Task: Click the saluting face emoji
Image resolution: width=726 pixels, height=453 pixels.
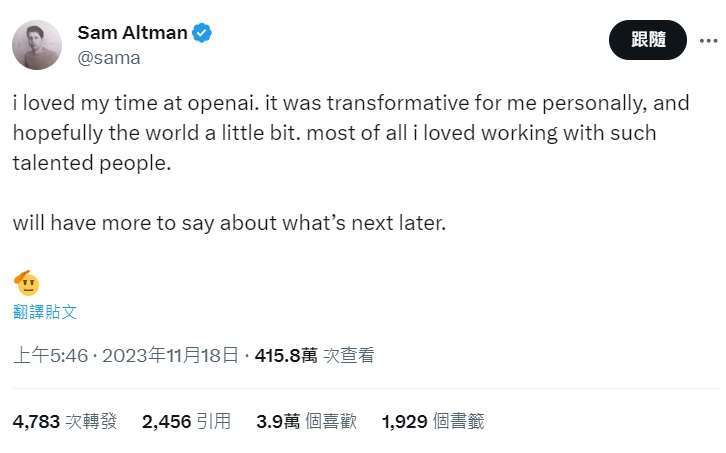Action: 27,283
